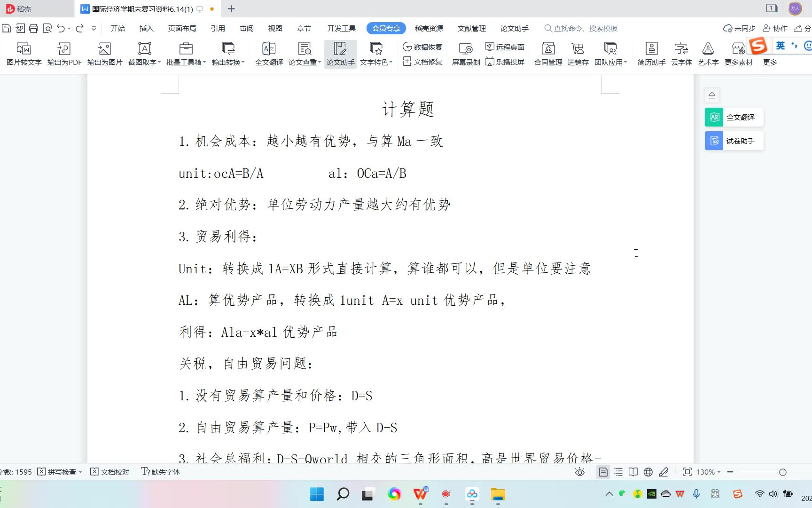The width and height of the screenshot is (812, 508).
Task: Toggle eye protection mode icon in status bar
Action: pyautogui.click(x=580, y=472)
